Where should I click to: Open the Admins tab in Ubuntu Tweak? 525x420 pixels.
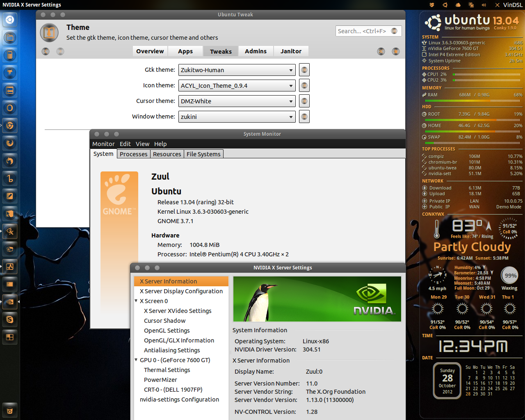click(256, 51)
